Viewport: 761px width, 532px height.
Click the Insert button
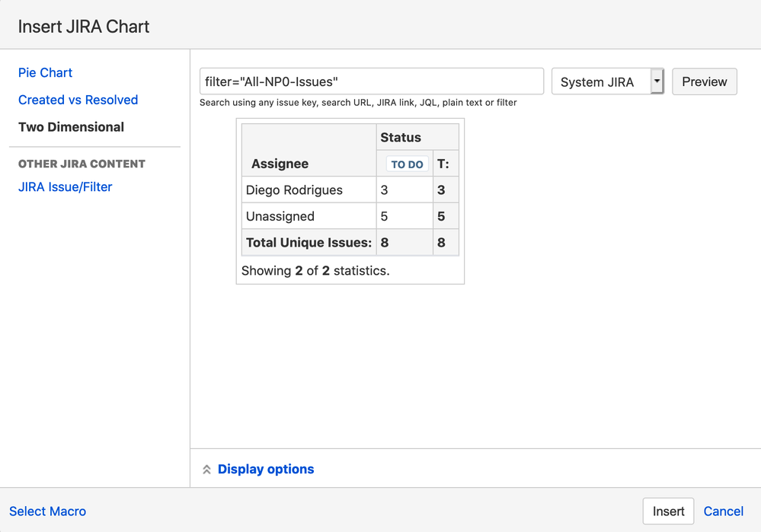(668, 511)
